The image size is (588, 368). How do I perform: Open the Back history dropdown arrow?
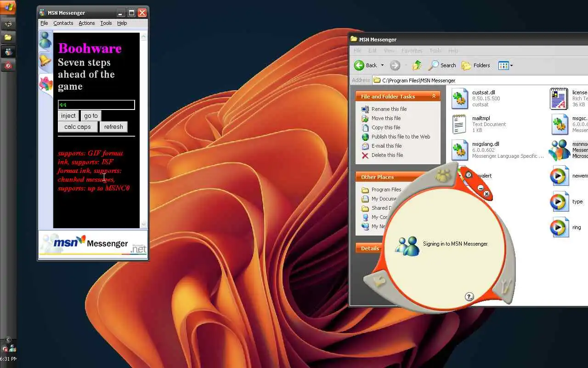point(382,65)
